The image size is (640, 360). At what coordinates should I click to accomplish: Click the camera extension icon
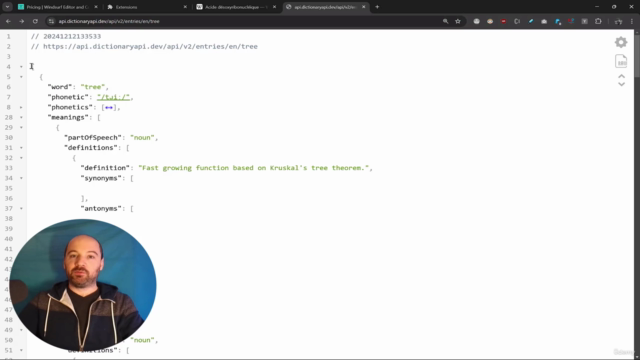click(x=544, y=21)
